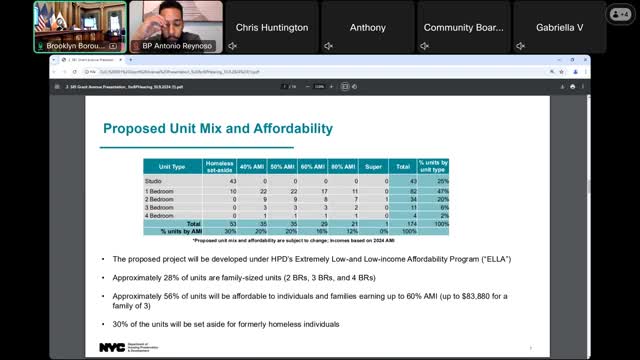This screenshot has height=360, width=640.
Task: Select BP Antonio Reynoso video tile
Action: [x=176, y=27]
